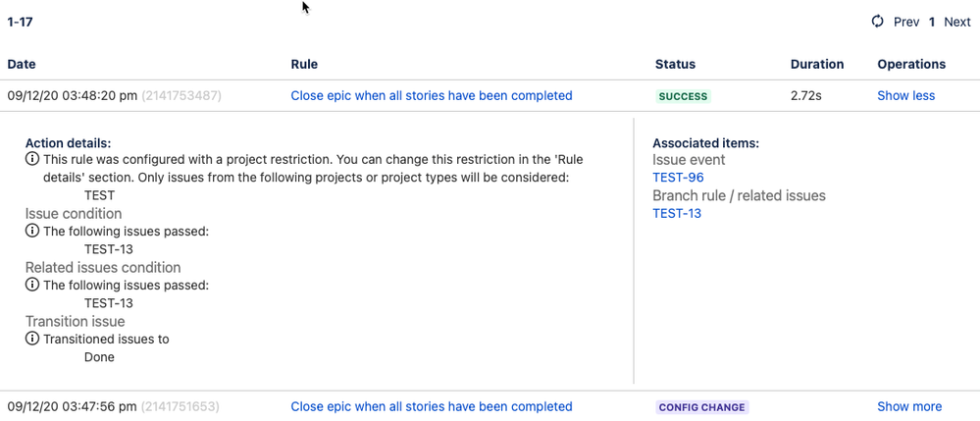Click info icon under Related issues condition
The width and height of the screenshot is (980, 421).
tap(31, 286)
